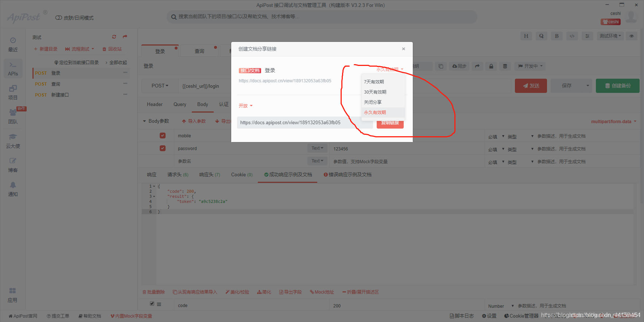The height and width of the screenshot is (322, 644).
Task: Click the Q quote toolbar icon
Action: coord(541,36)
